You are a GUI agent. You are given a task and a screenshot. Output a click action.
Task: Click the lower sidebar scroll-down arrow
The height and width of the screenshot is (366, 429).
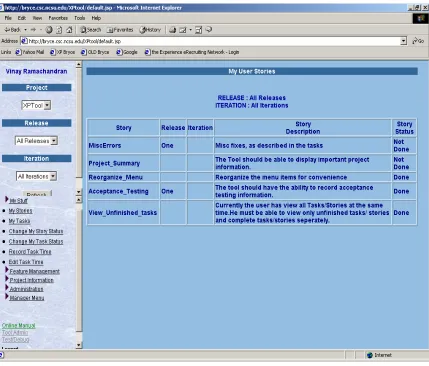[x=79, y=345]
